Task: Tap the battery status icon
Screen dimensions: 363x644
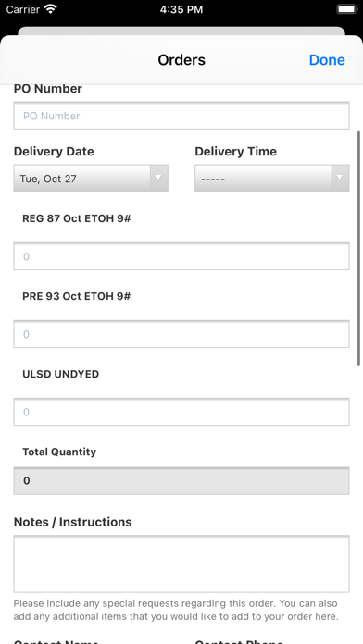Action: pyautogui.click(x=347, y=9)
